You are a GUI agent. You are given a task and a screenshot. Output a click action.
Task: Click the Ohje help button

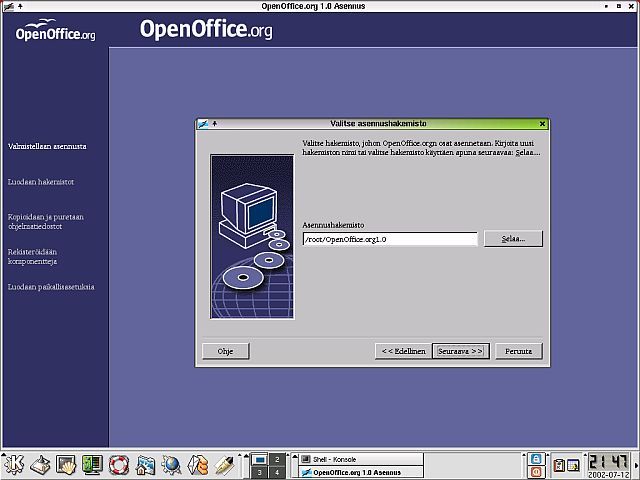coord(225,351)
